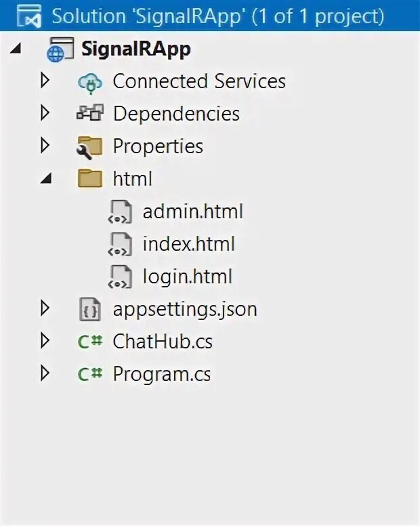Click the ChatHub.cs C# icon
Image resolution: width=420 pixels, height=526 pixels.
point(89,342)
